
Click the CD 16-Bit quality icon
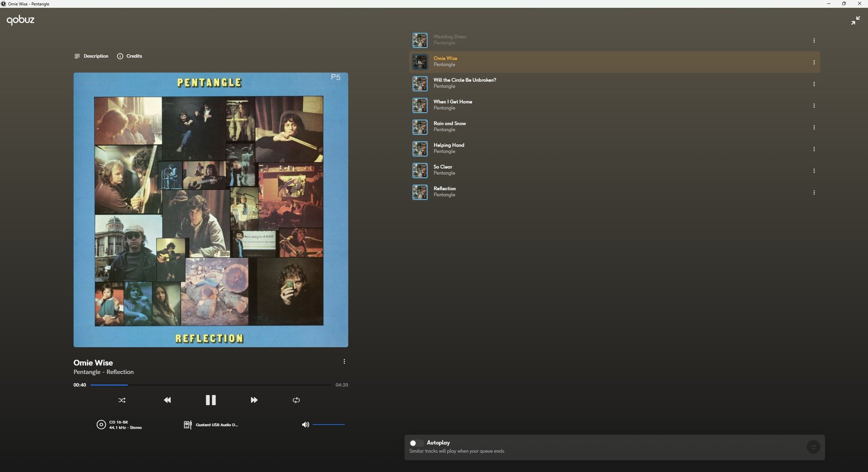click(101, 425)
